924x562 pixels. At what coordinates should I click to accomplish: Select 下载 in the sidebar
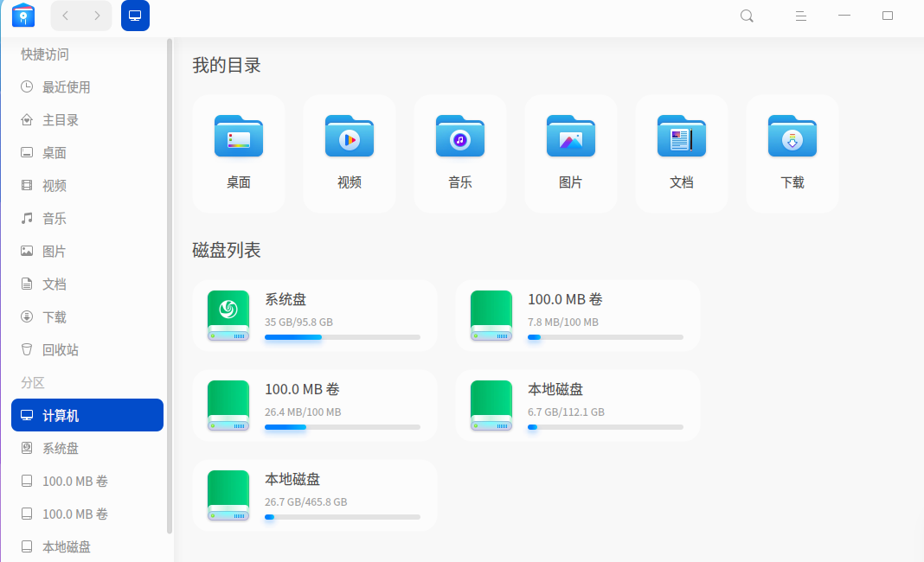point(87,317)
